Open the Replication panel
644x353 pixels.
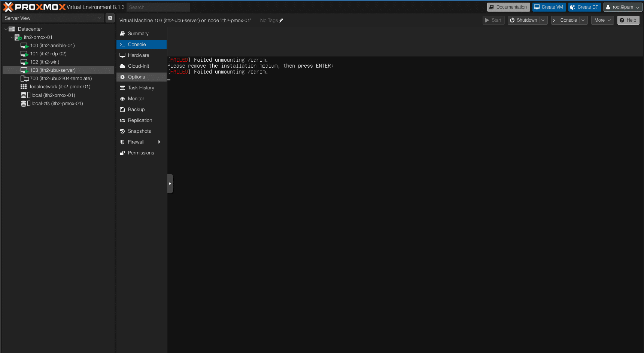[140, 120]
